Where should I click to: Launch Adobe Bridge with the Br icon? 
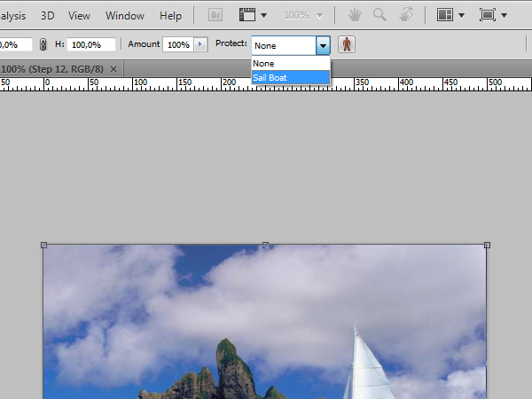pos(215,15)
